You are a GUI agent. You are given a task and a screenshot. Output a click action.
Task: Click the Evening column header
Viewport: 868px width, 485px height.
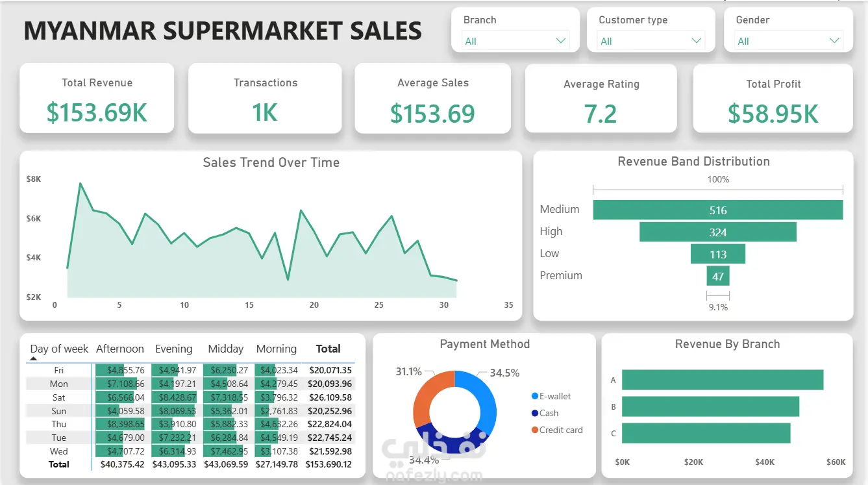pyautogui.click(x=174, y=349)
